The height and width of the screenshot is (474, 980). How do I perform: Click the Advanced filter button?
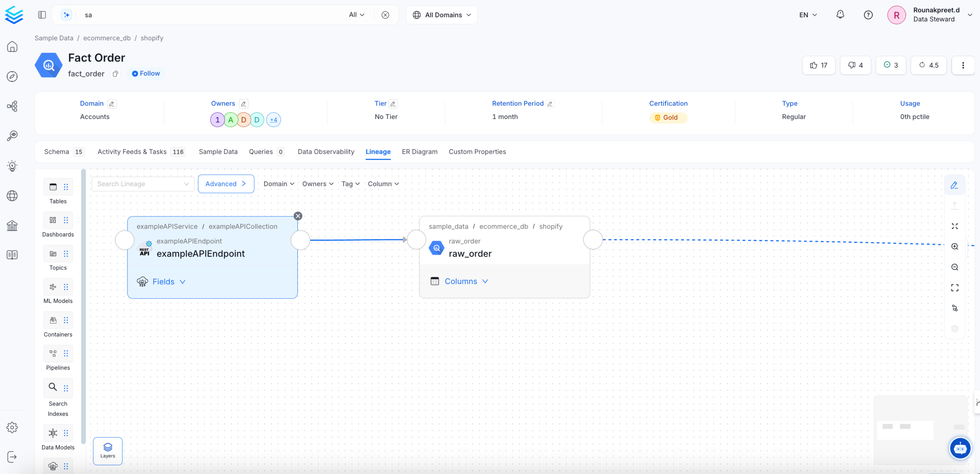tap(225, 184)
